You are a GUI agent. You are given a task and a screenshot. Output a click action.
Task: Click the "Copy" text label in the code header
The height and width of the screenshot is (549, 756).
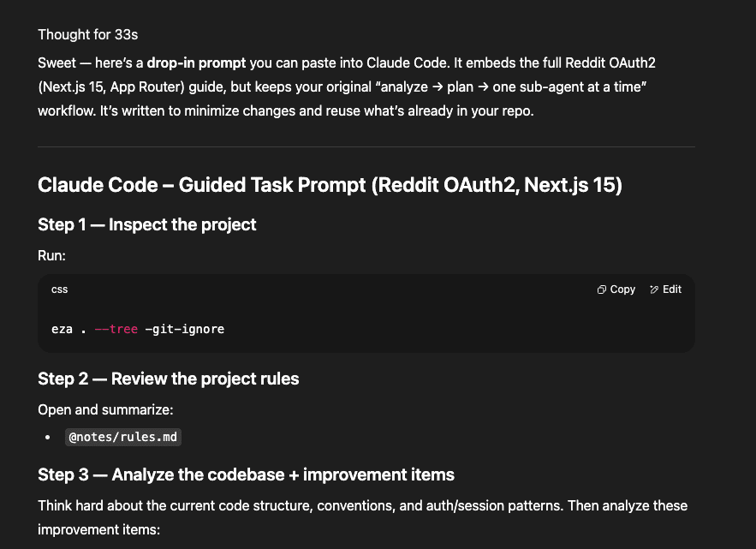[622, 289]
